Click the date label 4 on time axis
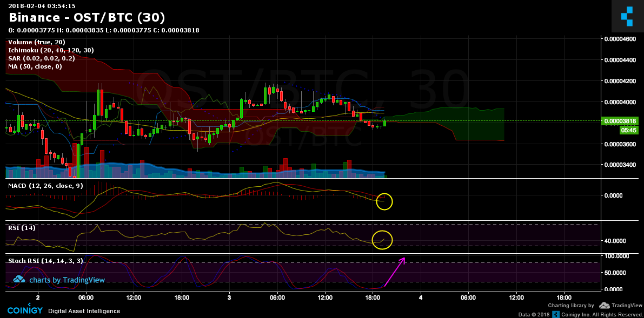 [421, 297]
